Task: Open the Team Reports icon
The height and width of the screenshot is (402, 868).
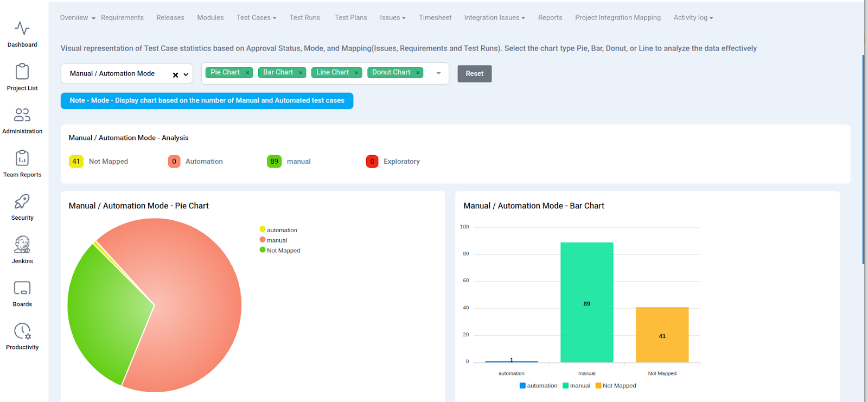Action: pos(22,158)
